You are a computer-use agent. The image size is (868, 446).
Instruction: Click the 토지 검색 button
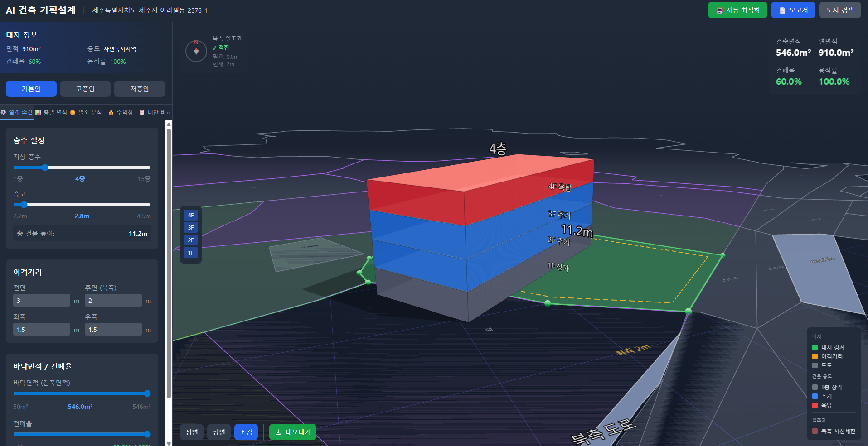839,10
